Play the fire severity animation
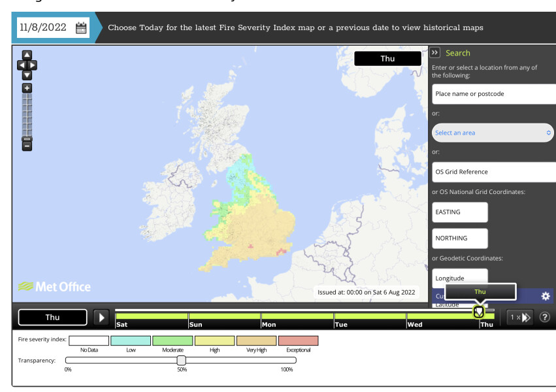The width and height of the screenshot is (556, 392). coord(100,317)
